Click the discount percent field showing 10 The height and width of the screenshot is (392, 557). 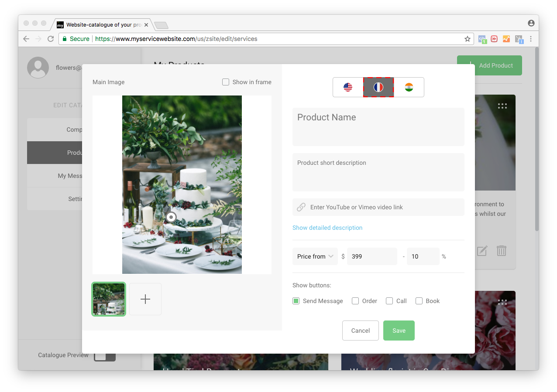(423, 256)
